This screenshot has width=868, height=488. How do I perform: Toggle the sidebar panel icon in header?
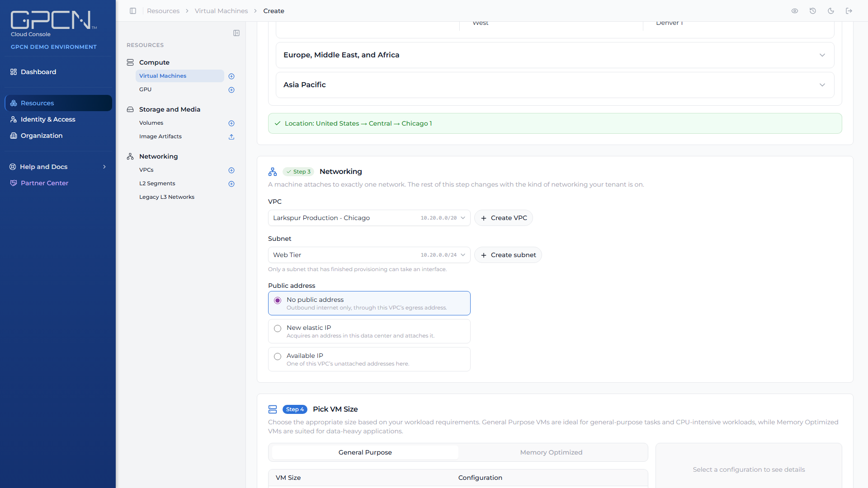point(133,11)
